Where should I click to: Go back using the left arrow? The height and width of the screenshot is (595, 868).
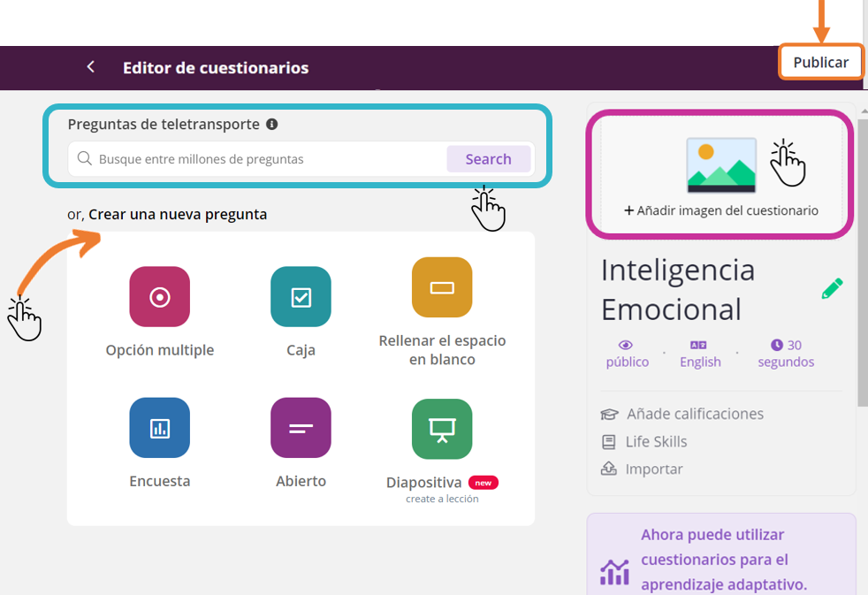coord(90,67)
